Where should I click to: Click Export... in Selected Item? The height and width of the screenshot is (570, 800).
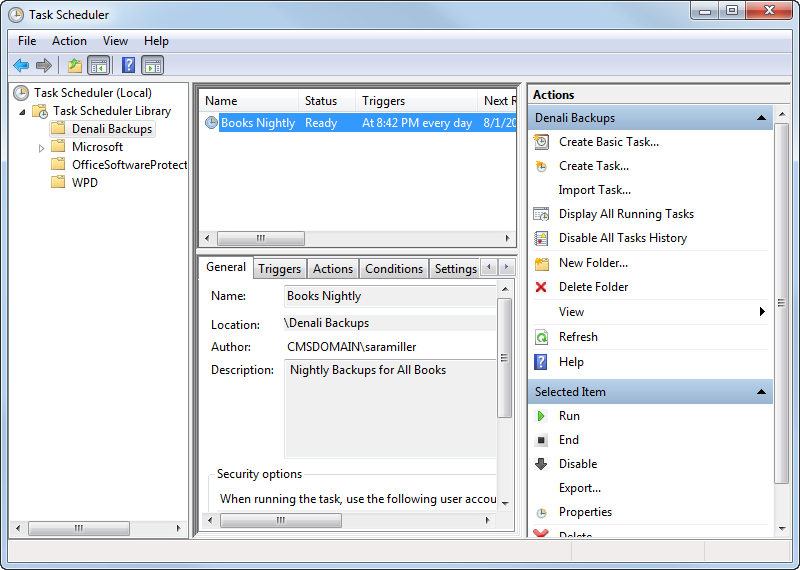click(580, 488)
